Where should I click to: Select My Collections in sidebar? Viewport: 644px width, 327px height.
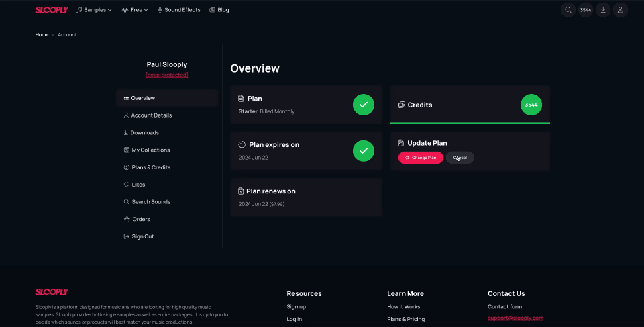click(x=150, y=150)
